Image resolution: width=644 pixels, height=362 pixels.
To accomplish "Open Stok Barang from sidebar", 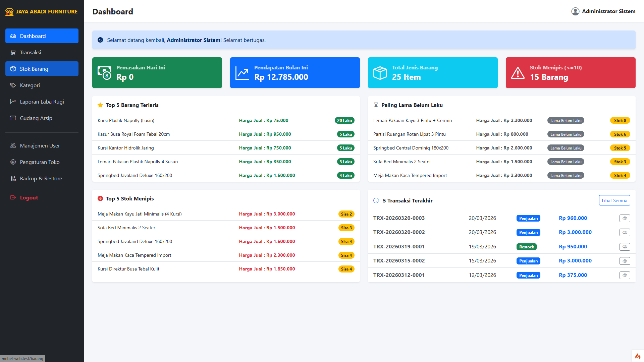I will tap(34, 69).
